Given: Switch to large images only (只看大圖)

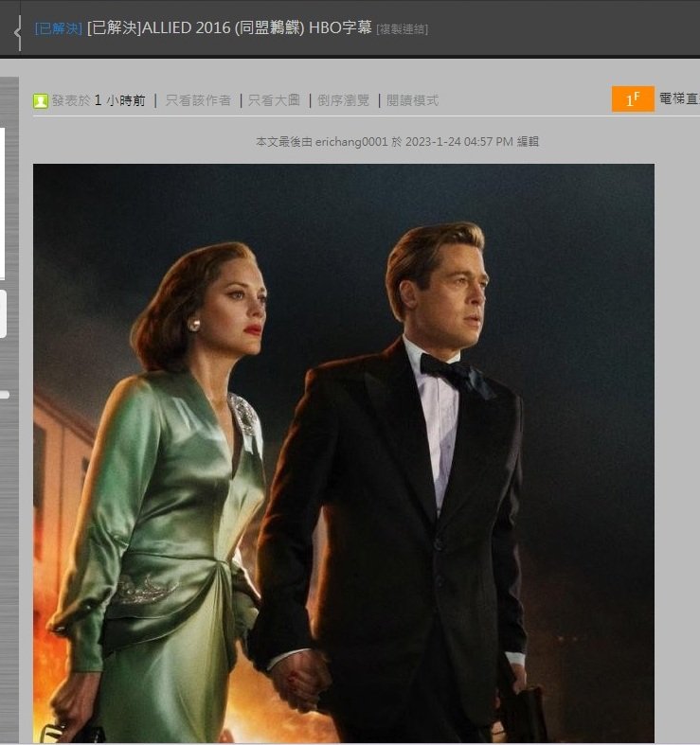Looking at the screenshot, I should click(275, 100).
